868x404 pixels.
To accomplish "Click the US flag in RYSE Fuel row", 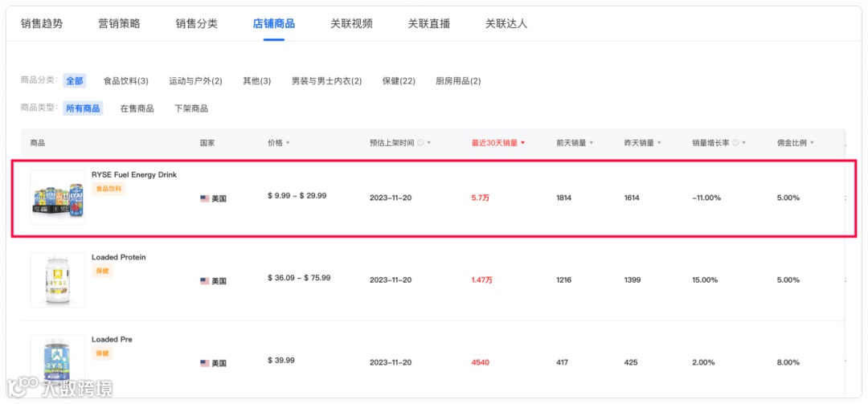I will tap(205, 198).
